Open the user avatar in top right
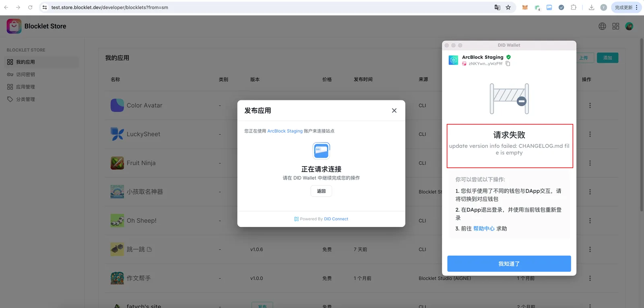This screenshot has width=644, height=308. pyautogui.click(x=630, y=26)
